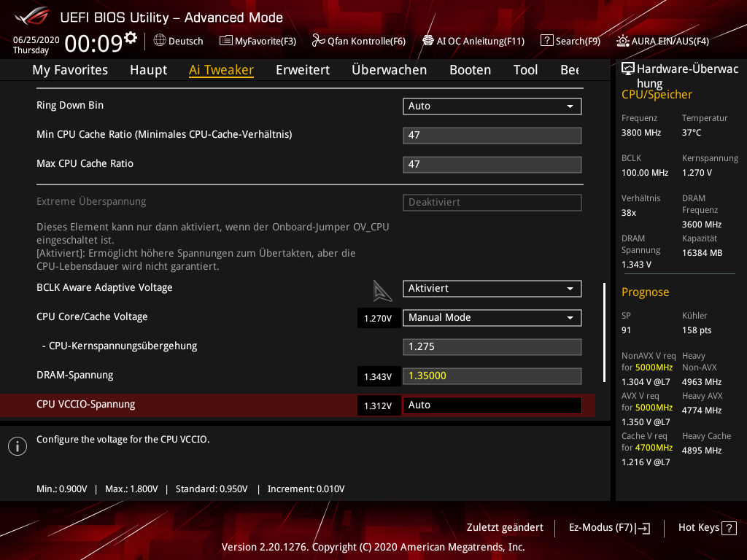747x560 pixels.
Task: Switch to Überwachen tab
Action: (x=390, y=70)
